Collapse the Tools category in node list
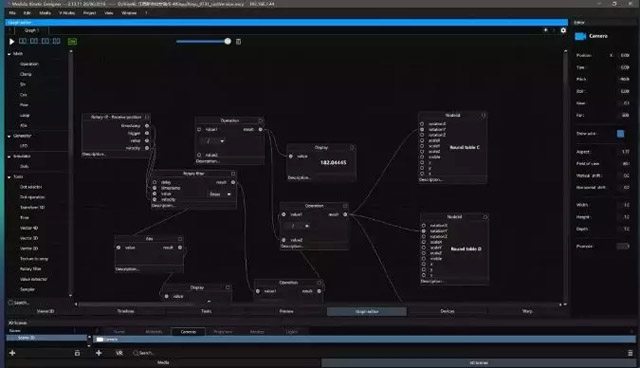The image size is (640, 368). (9, 177)
